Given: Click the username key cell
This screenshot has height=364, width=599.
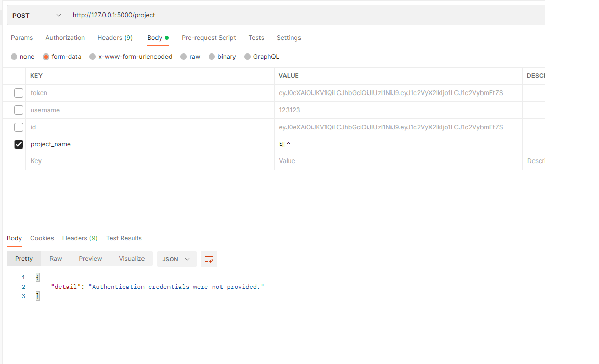Looking at the screenshot, I should click(150, 110).
